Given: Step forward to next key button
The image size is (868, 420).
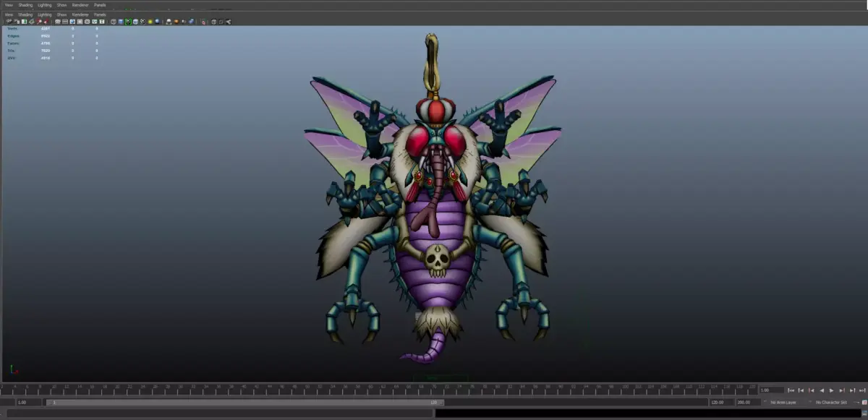Looking at the screenshot, I should point(842,390).
